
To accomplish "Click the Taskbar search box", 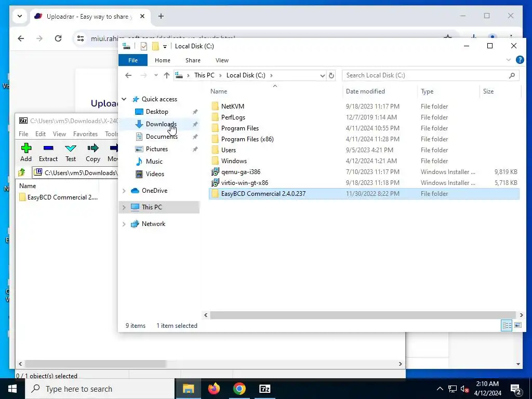I will 100,389.
